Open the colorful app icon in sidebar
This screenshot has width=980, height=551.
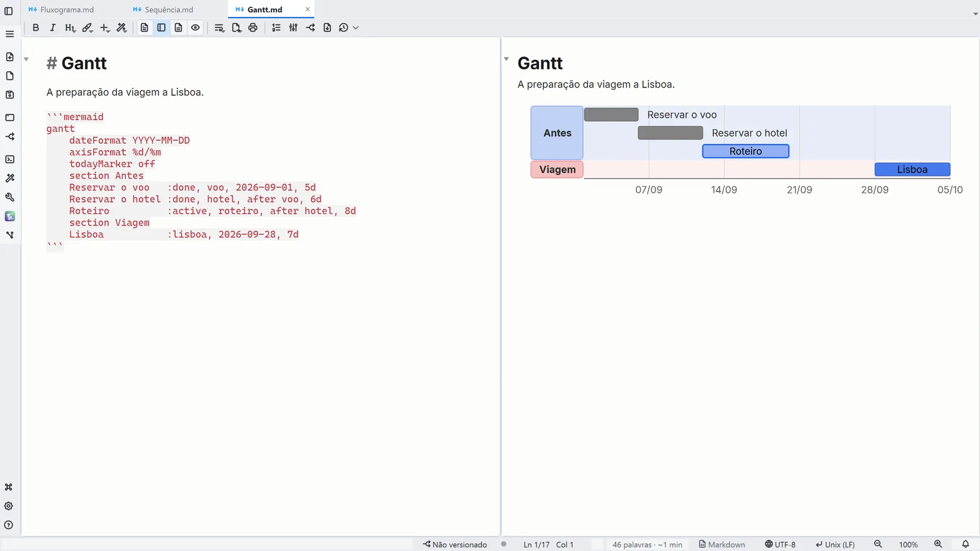coord(10,216)
